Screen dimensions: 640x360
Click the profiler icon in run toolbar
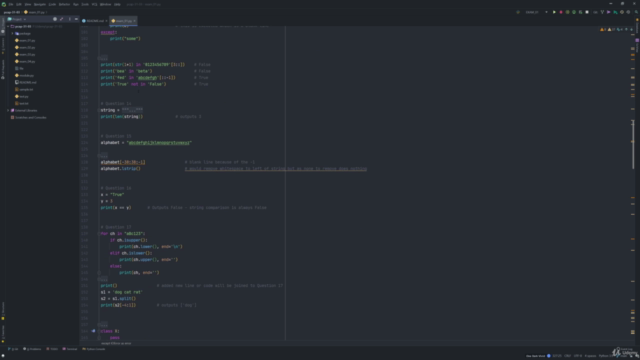[574, 12]
